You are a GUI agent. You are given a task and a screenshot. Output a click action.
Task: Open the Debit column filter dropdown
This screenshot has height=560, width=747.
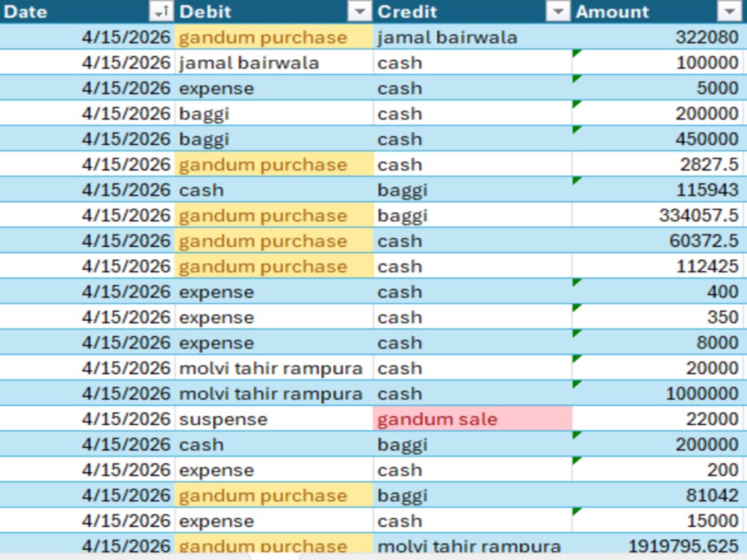tap(359, 11)
